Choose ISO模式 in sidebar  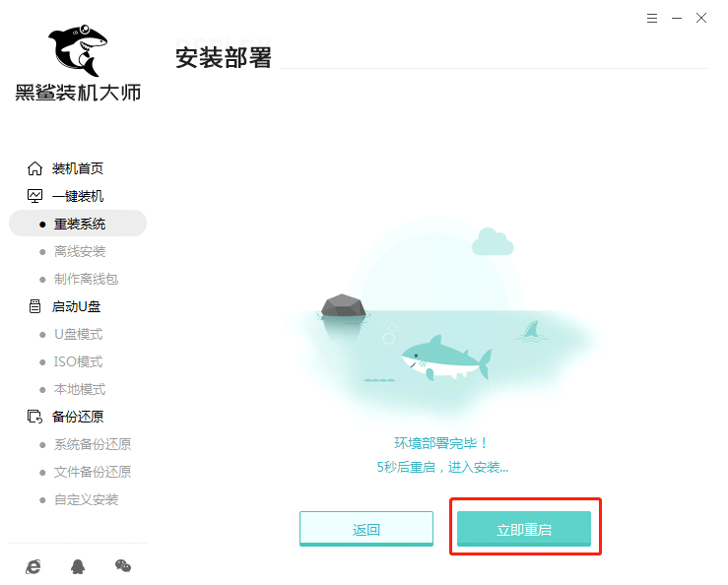(78, 361)
